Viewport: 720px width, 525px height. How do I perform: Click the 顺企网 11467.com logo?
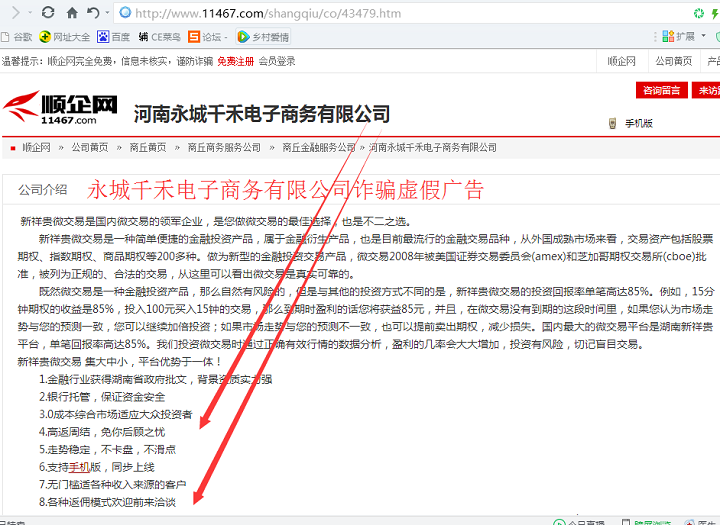[61, 107]
